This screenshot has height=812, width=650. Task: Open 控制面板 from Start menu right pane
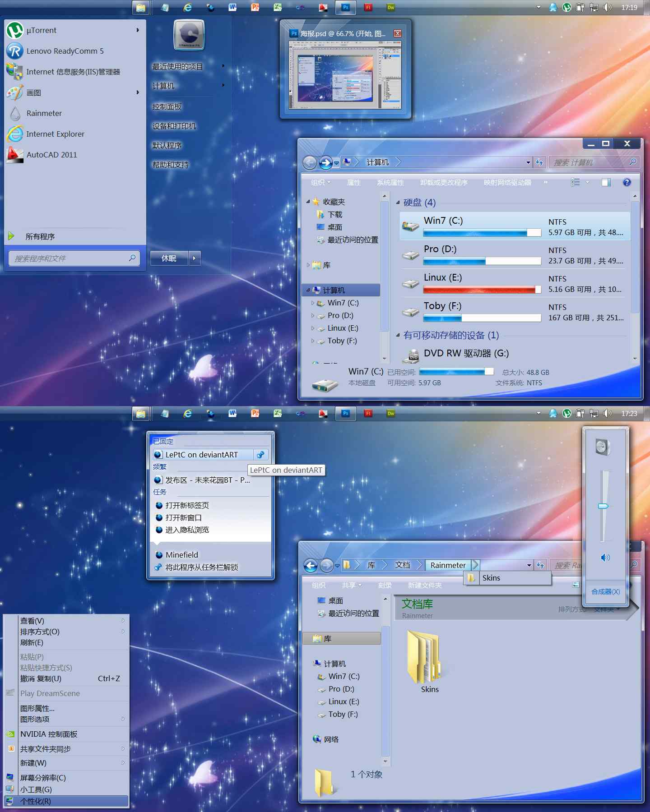point(167,106)
